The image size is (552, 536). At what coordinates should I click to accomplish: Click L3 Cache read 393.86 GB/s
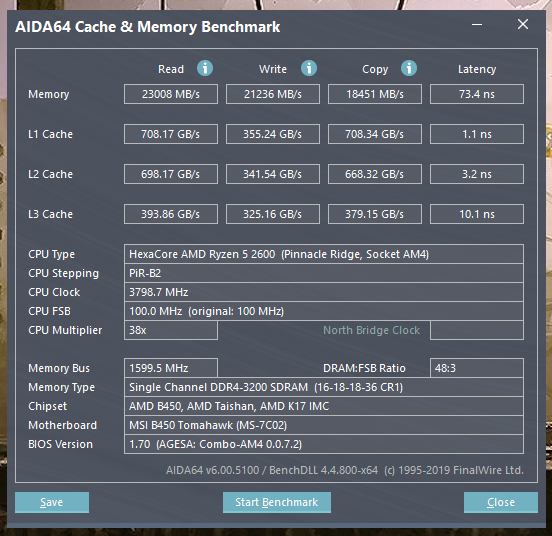click(x=171, y=214)
